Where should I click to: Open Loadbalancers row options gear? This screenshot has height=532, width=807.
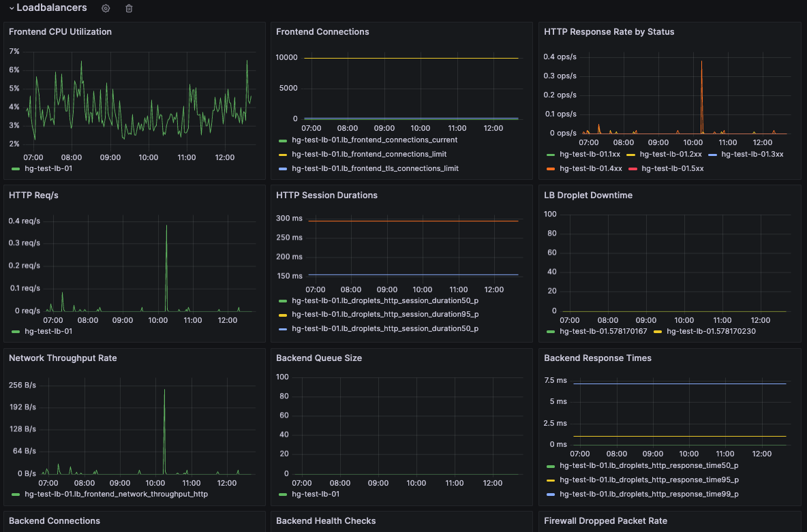[106, 8]
